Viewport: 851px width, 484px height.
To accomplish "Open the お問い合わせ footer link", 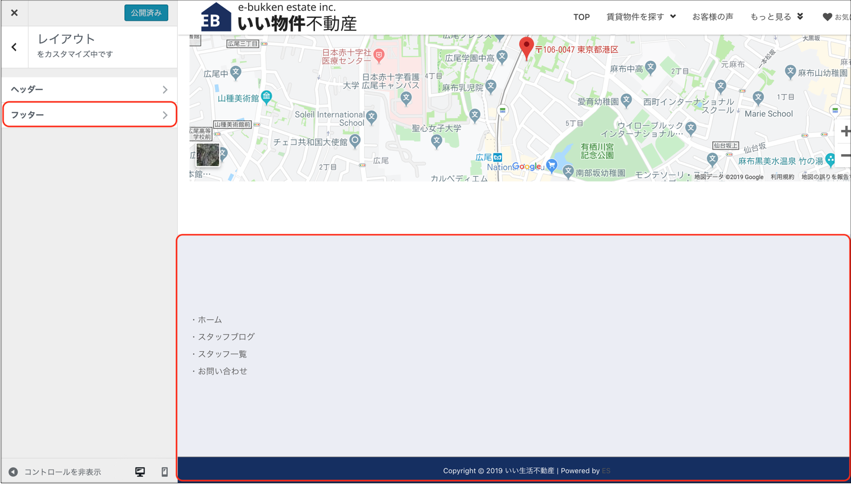I will coord(222,371).
